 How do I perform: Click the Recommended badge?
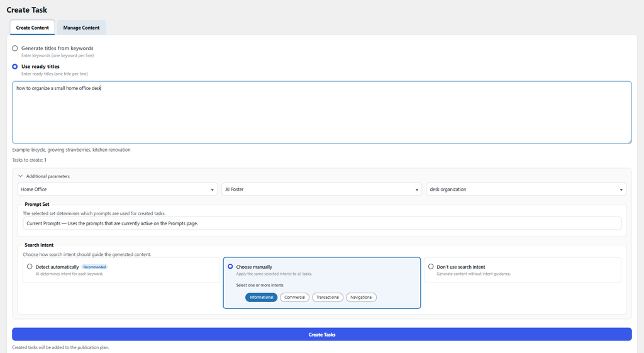pos(94,267)
